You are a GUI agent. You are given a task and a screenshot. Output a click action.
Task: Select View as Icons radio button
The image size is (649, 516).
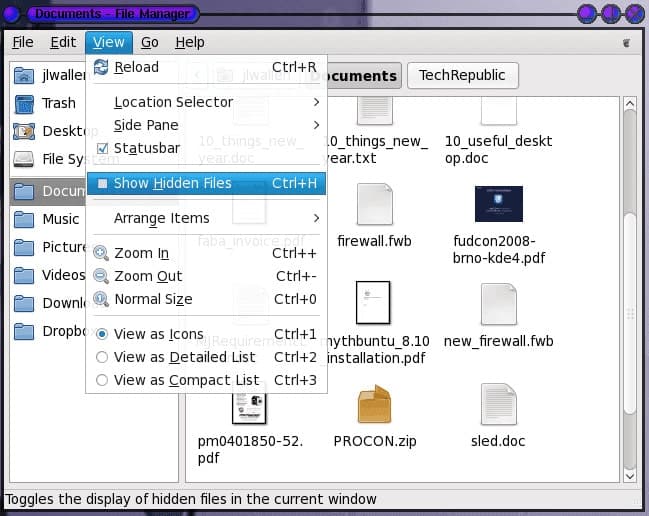coord(102,334)
